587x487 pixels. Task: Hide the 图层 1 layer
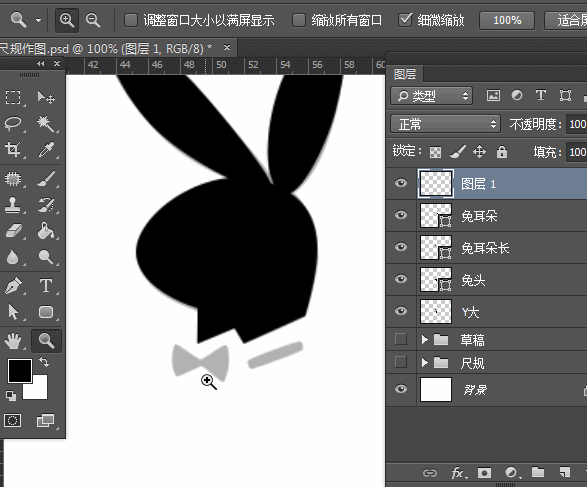point(401,183)
